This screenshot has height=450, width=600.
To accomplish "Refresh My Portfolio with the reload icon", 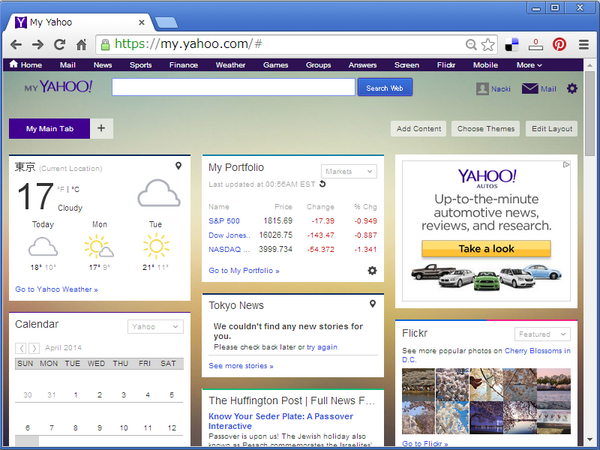I will coord(323,184).
